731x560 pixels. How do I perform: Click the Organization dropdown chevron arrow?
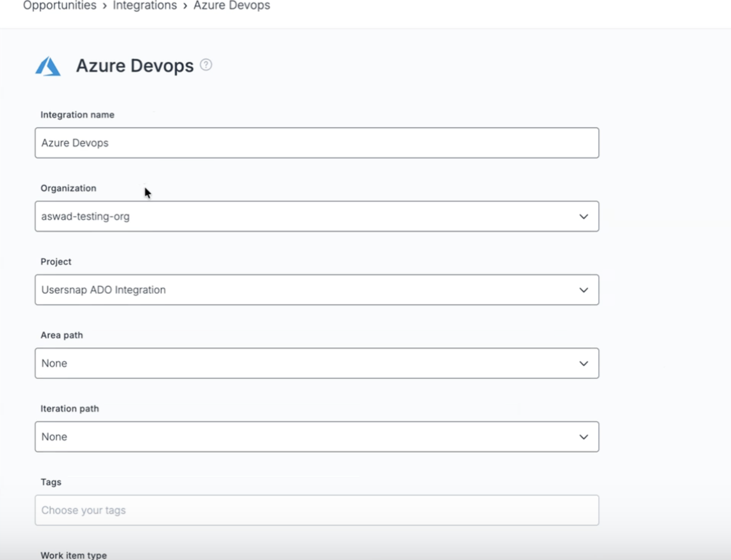click(x=584, y=217)
